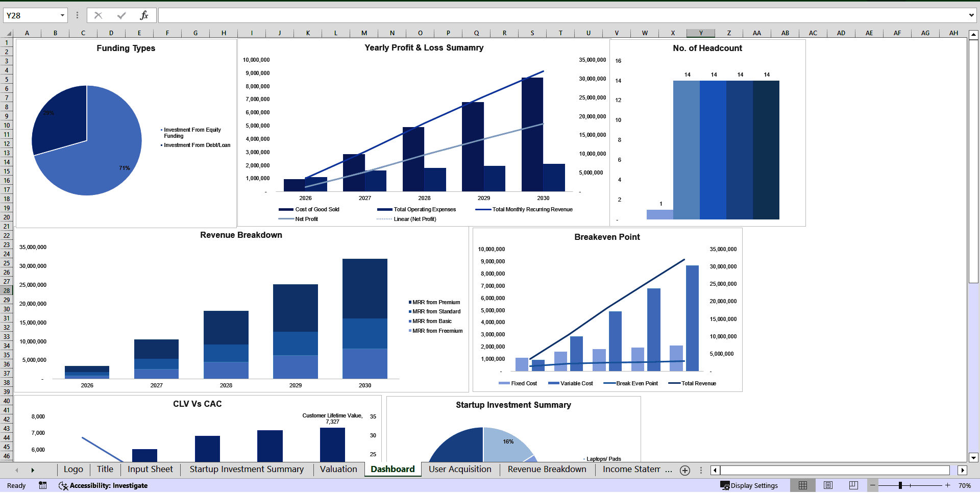
Task: Click Investment From Equity Funding legend entry
Action: tap(191, 133)
